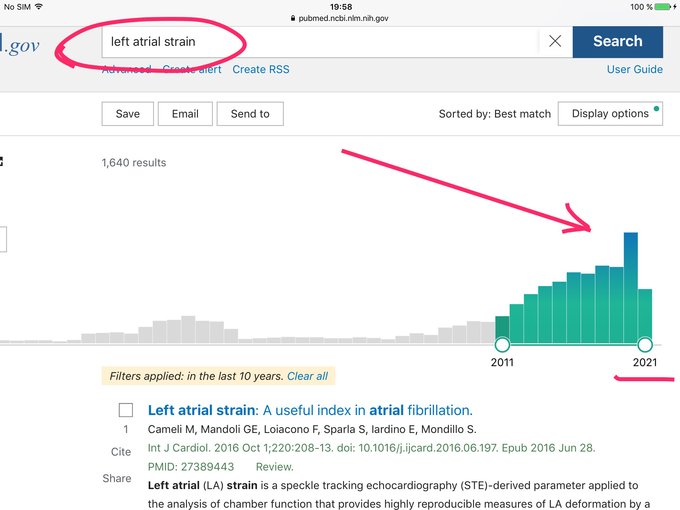This screenshot has width=680, height=510.
Task: Select the 2011 timeline slider handle
Action: [x=502, y=345]
